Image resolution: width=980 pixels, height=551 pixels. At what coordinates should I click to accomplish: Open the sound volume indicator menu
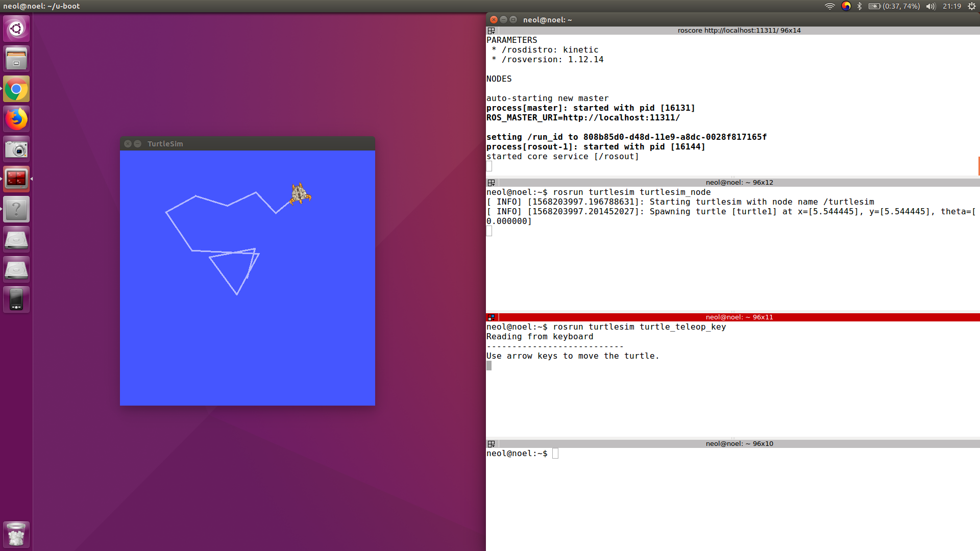[x=930, y=6]
